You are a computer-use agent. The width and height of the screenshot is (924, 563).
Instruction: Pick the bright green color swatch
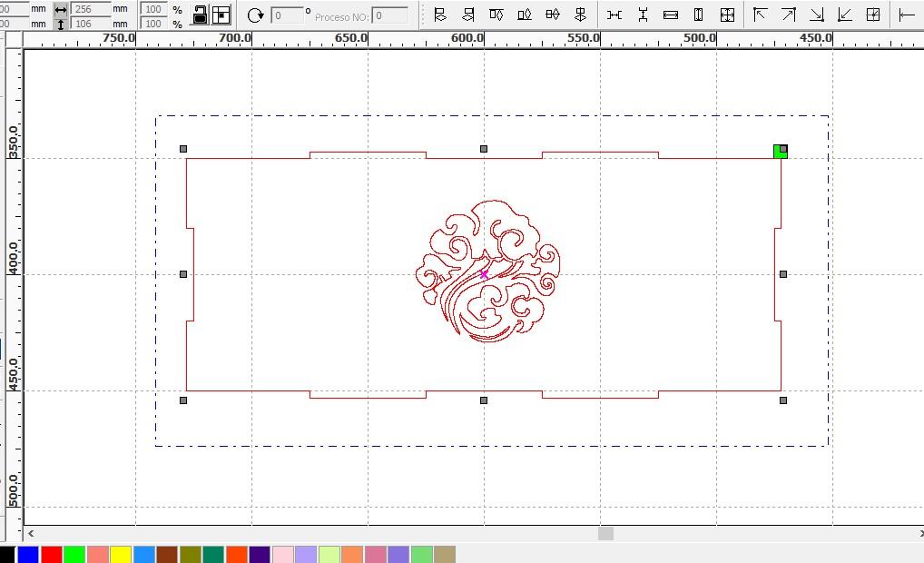tap(74, 554)
